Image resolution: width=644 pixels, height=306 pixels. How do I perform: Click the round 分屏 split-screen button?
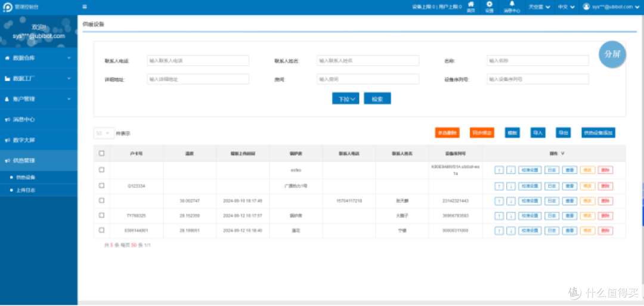point(612,54)
